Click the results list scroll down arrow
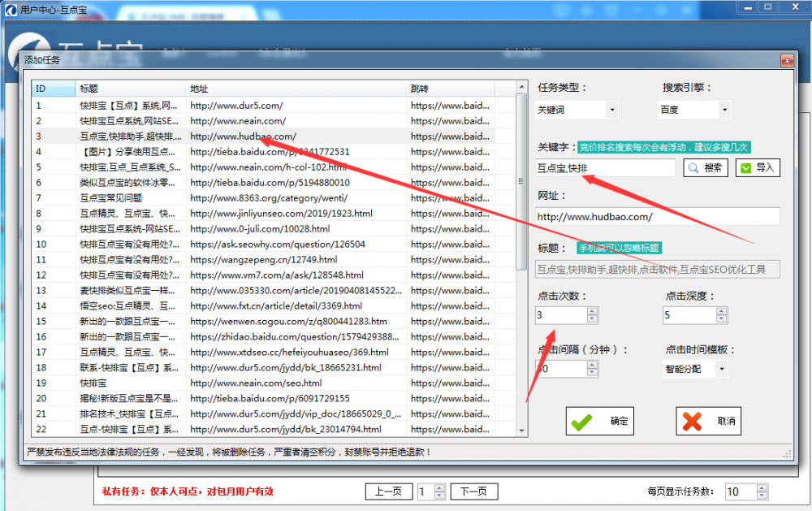The width and height of the screenshot is (812, 511). click(x=521, y=431)
